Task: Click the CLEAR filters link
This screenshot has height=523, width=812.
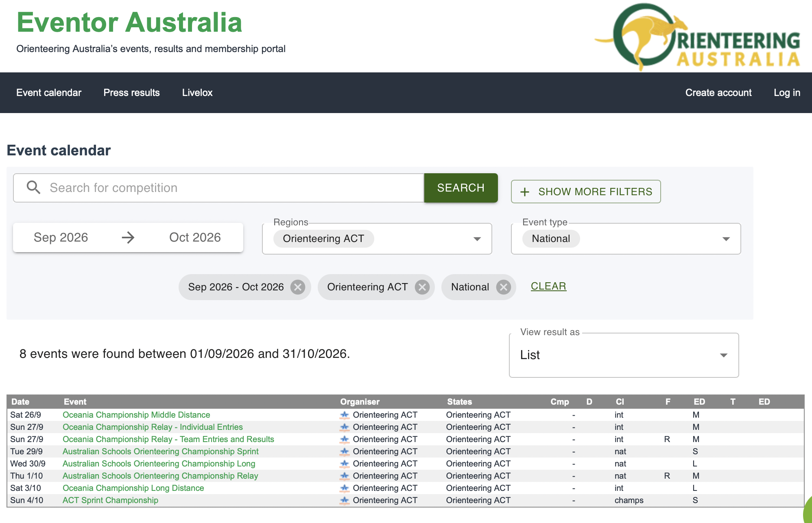Action: (x=548, y=286)
